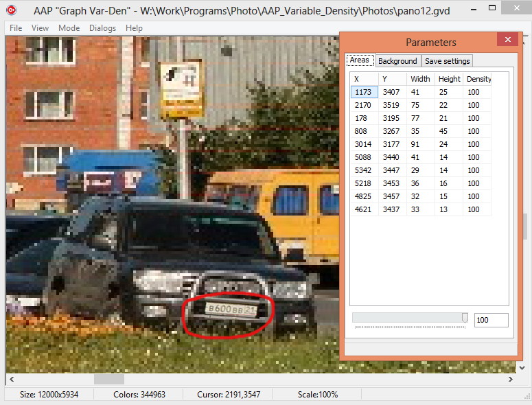
Task: Click the Cursor 2191,3547 status text
Action: pyautogui.click(x=229, y=395)
